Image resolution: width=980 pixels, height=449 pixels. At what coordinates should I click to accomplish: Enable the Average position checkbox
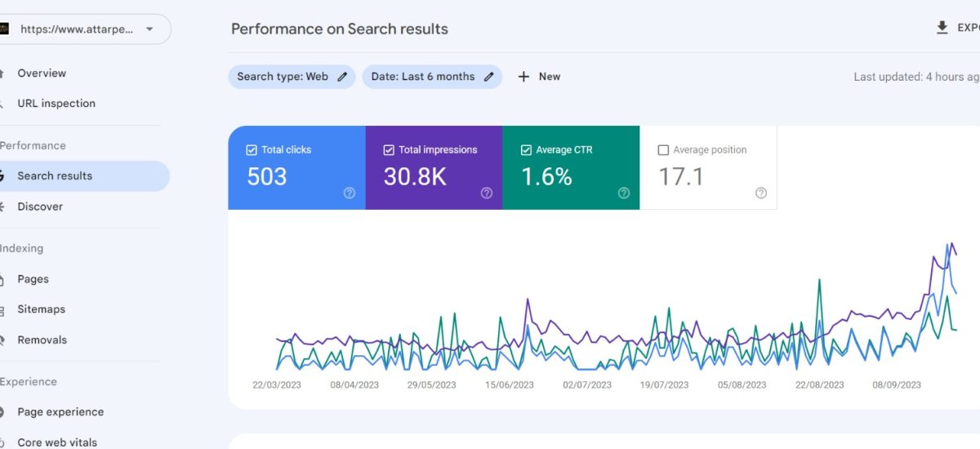click(663, 150)
